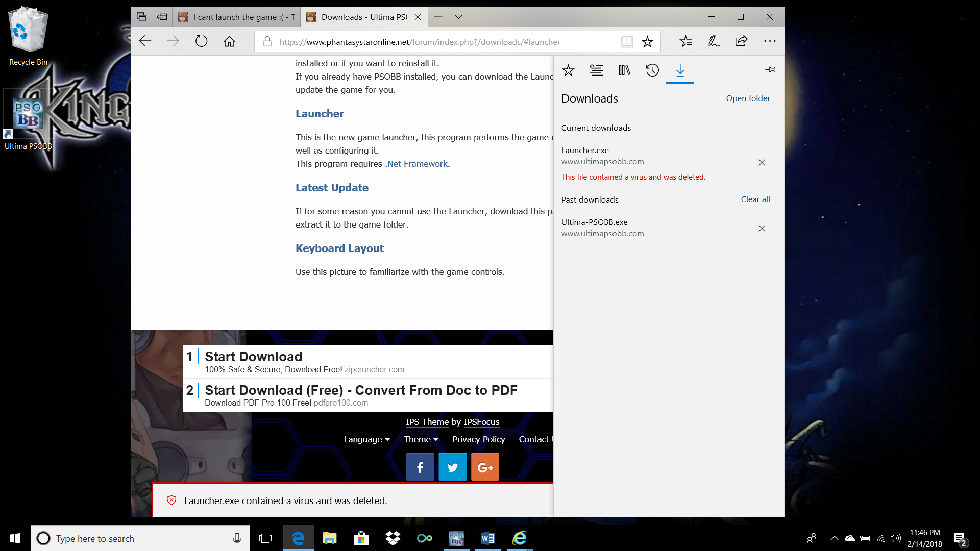Screen dimensions: 980x551
Task: Open downloads folder link
Action: (x=748, y=98)
